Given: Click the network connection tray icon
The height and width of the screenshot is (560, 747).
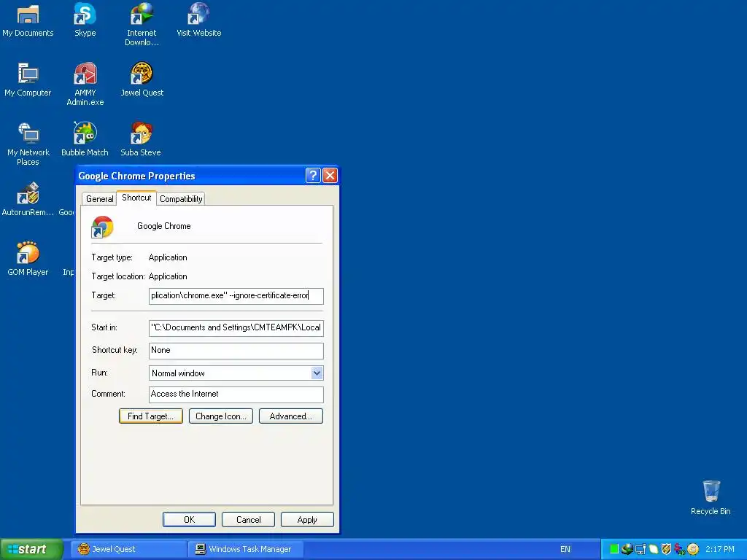Looking at the screenshot, I should tap(640, 549).
